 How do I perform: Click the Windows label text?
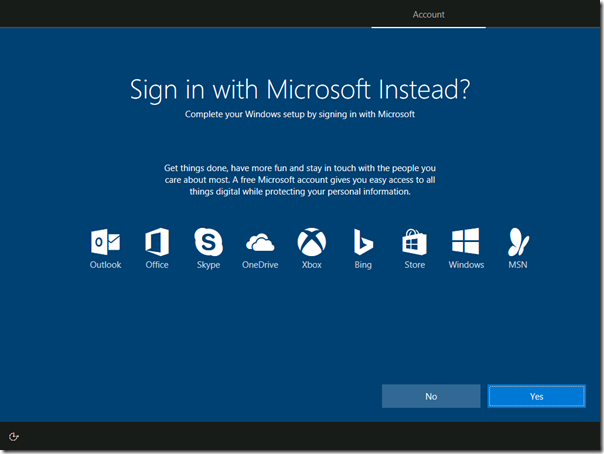pyautogui.click(x=466, y=265)
